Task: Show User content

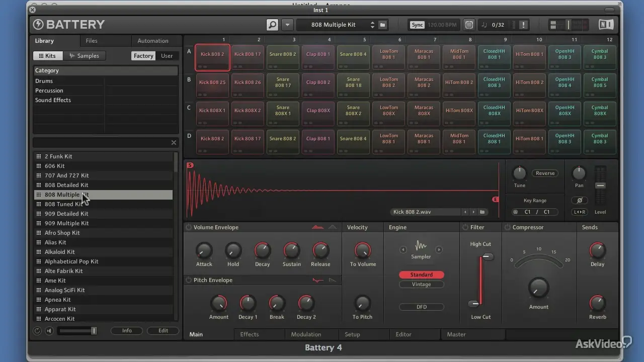Action: (167, 56)
